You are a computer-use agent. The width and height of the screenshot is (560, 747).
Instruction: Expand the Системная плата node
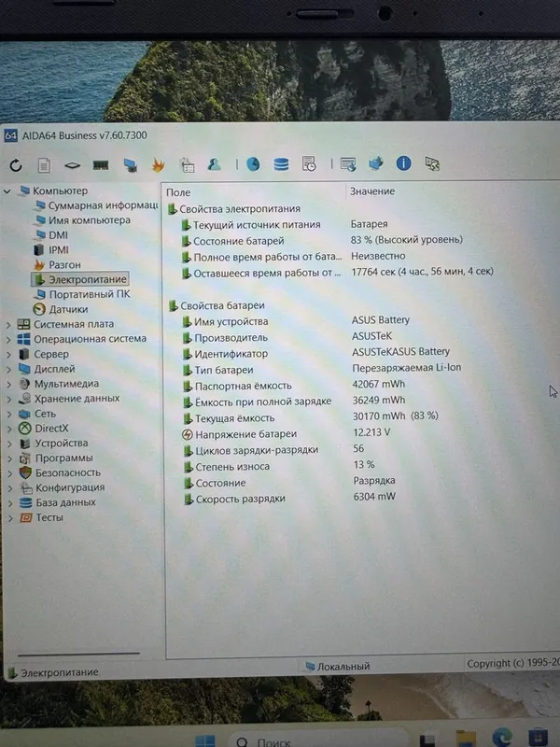[8, 325]
